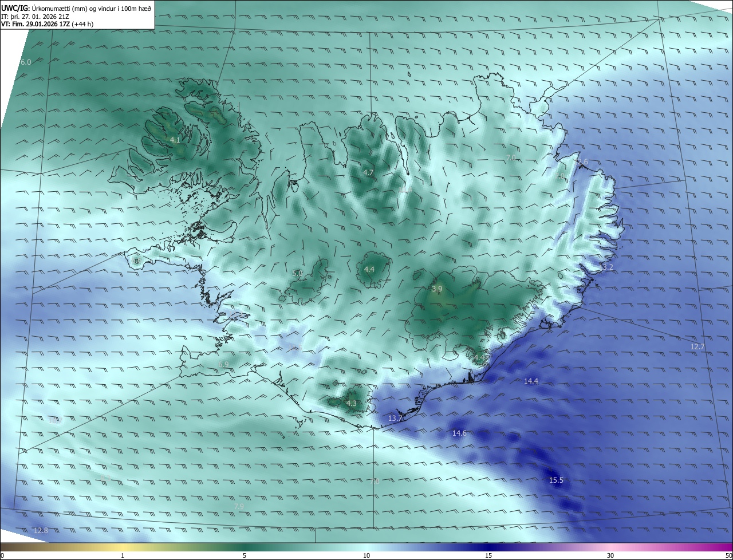Viewport: 733px width, 560px height.
Task: Click the 4.1 value on the Westfjords
Action: click(x=175, y=140)
